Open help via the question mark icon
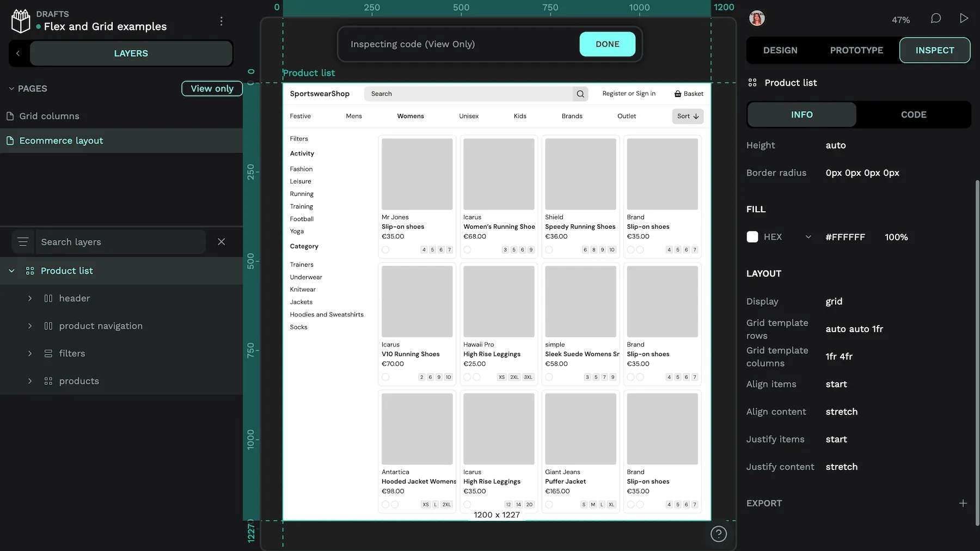Screen dimensions: 980x551 click(718, 534)
